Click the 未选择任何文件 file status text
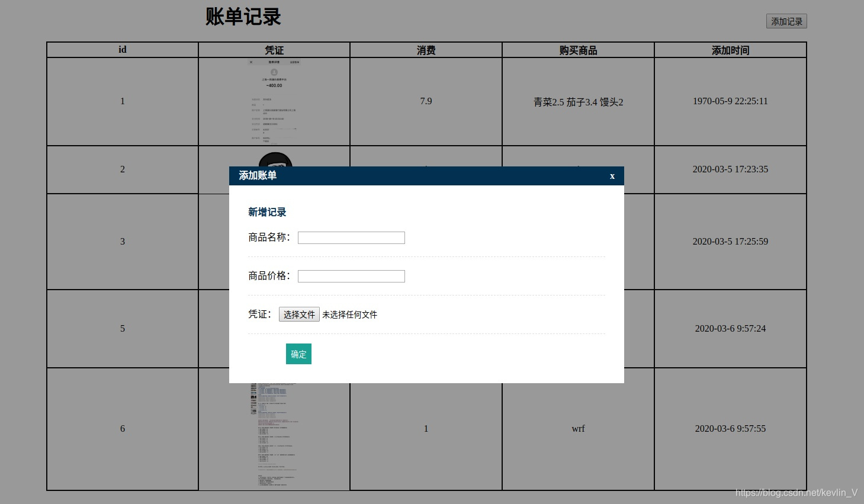Screen dimensions: 864x504 point(350,314)
